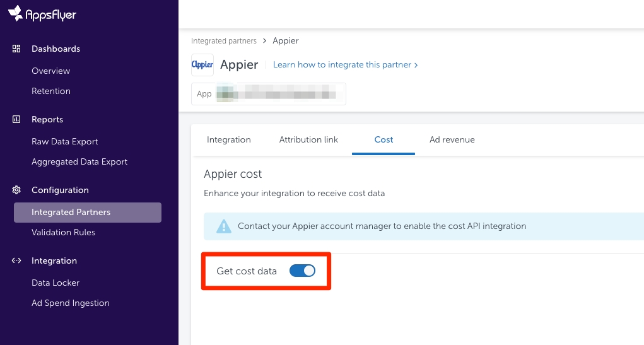Select the Cost tab

pyautogui.click(x=383, y=140)
